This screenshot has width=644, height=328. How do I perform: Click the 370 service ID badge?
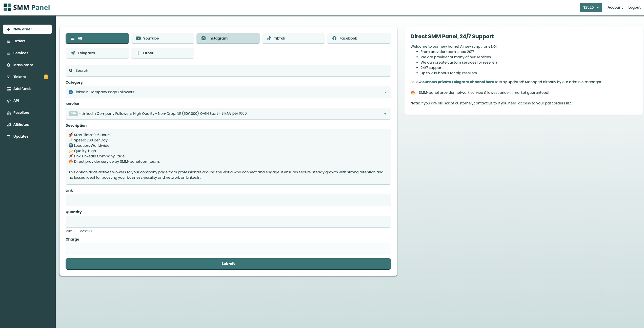click(73, 114)
